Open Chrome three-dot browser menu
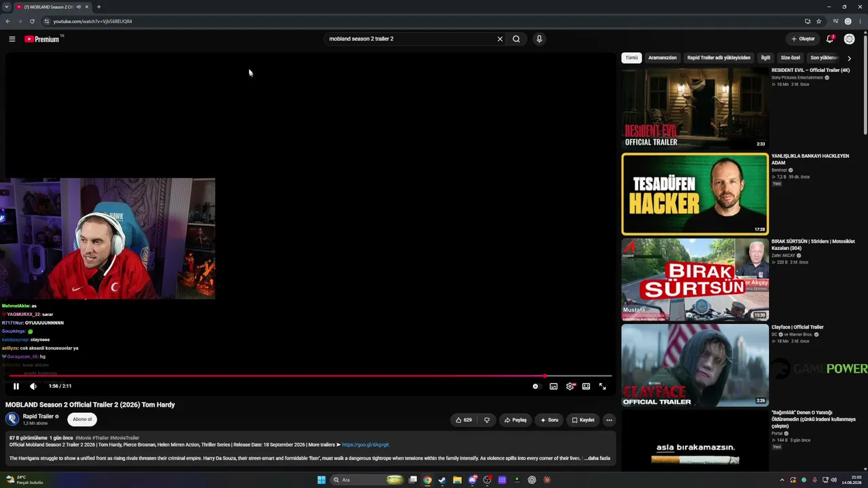The height and width of the screenshot is (488, 868). [x=860, y=21]
